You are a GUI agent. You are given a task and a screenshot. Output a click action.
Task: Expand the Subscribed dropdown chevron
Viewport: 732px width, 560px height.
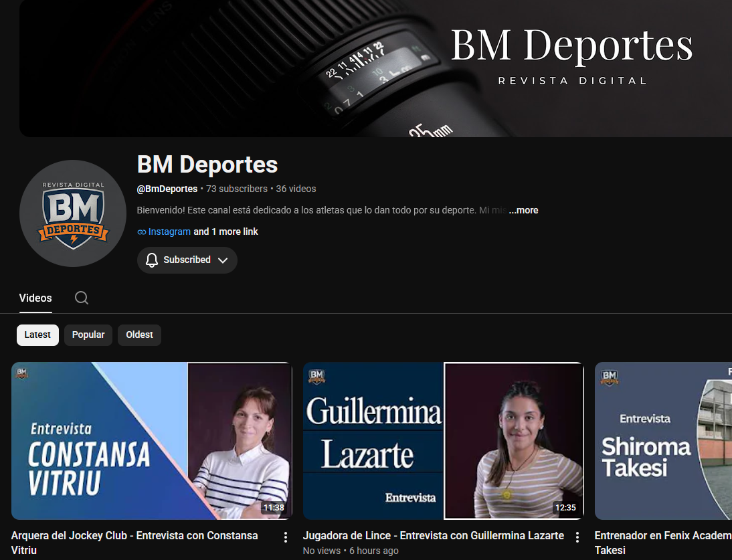pyautogui.click(x=223, y=260)
